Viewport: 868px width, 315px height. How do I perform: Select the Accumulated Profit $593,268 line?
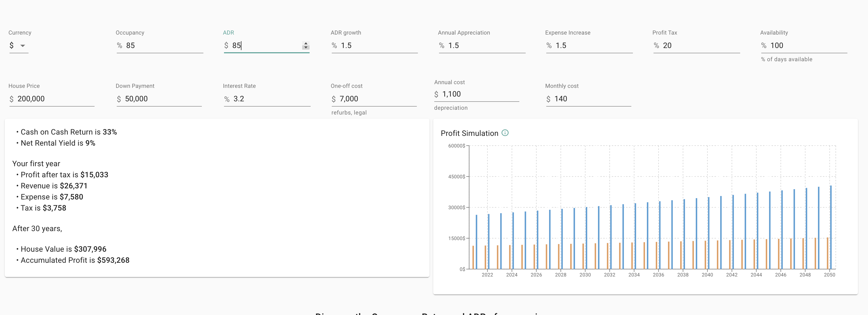75,260
